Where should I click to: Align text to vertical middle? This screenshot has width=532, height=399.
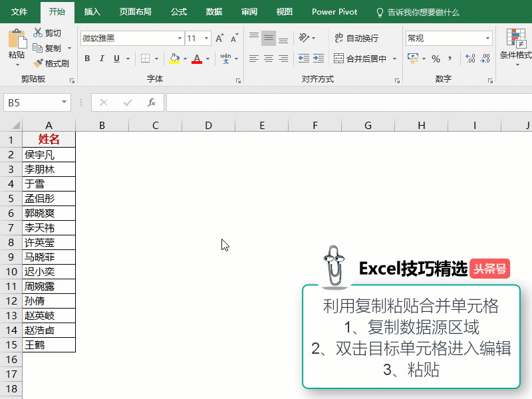269,38
